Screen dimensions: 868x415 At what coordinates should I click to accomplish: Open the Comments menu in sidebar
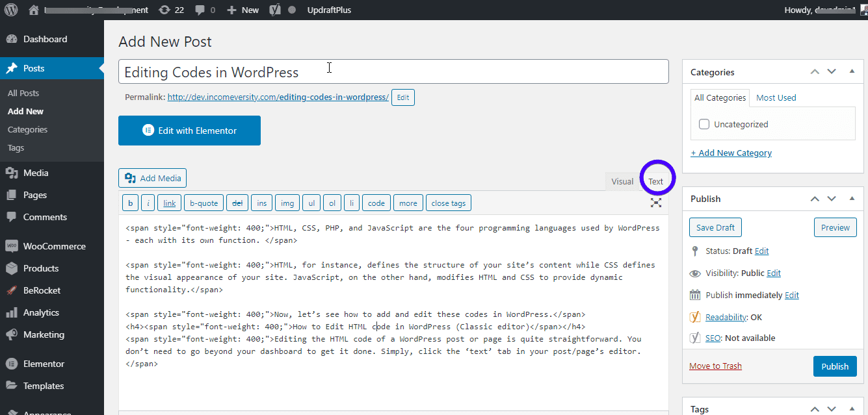(52, 217)
